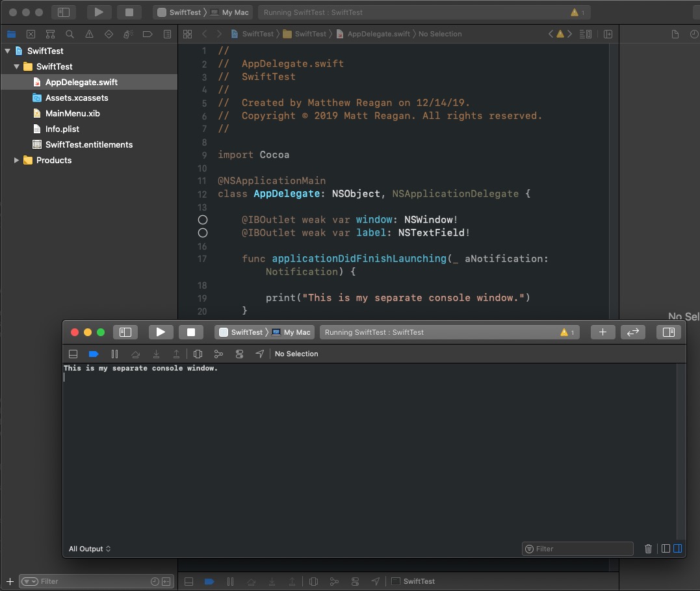Image resolution: width=700 pixels, height=591 pixels.
Task: Debug memory graph in console window
Action: tap(218, 354)
